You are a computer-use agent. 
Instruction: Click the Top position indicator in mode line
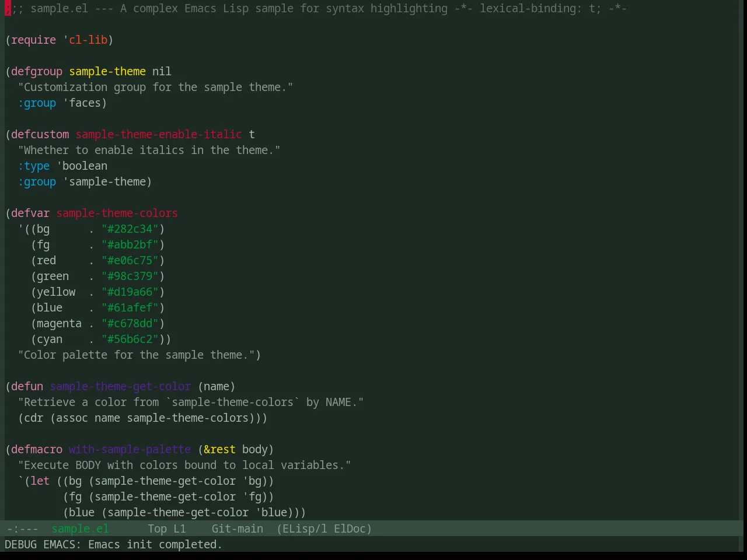157,528
